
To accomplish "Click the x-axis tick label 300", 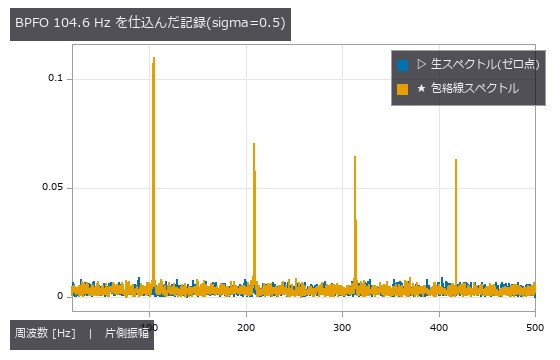I will [342, 328].
